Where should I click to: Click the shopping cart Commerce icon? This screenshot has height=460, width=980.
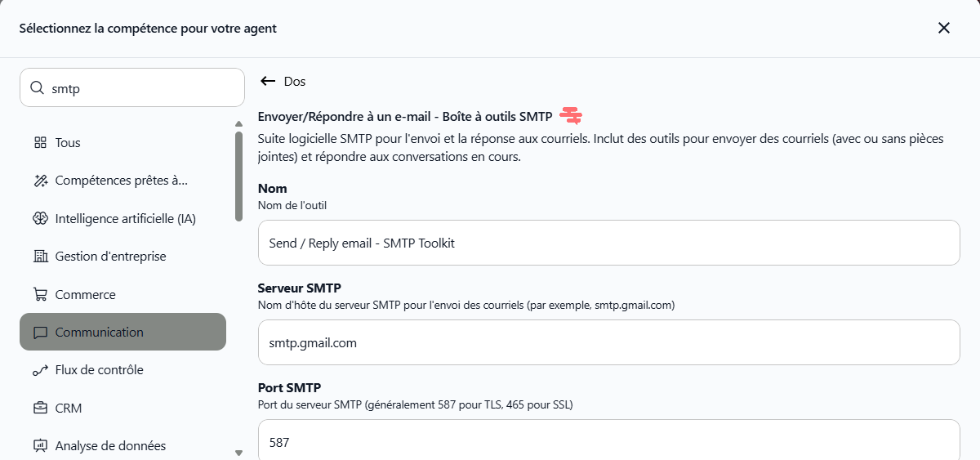[x=40, y=295]
